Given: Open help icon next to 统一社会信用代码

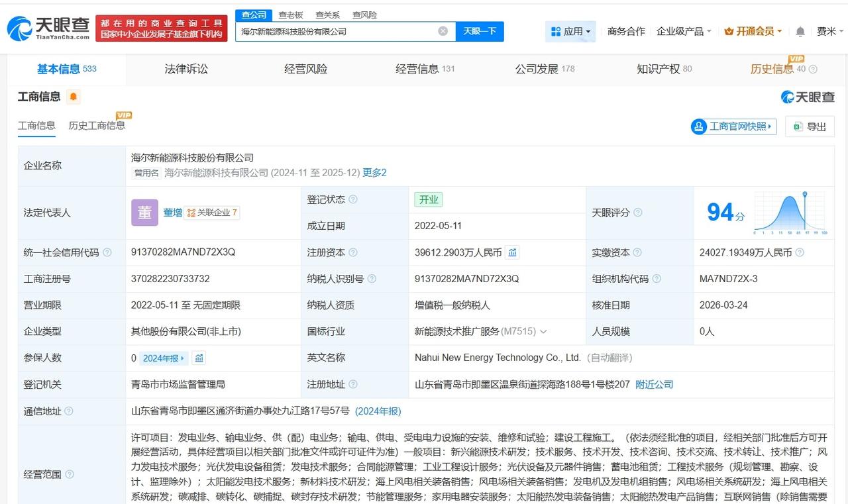Looking at the screenshot, I should (107, 252).
